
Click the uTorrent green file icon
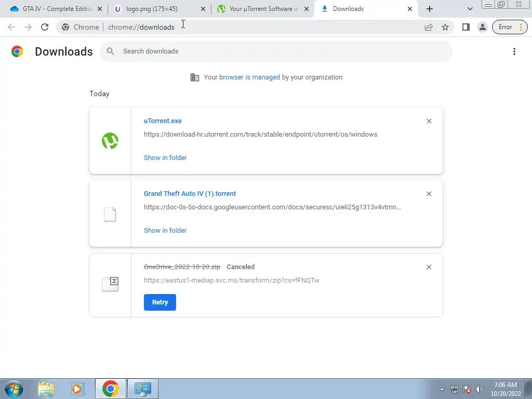tap(110, 141)
